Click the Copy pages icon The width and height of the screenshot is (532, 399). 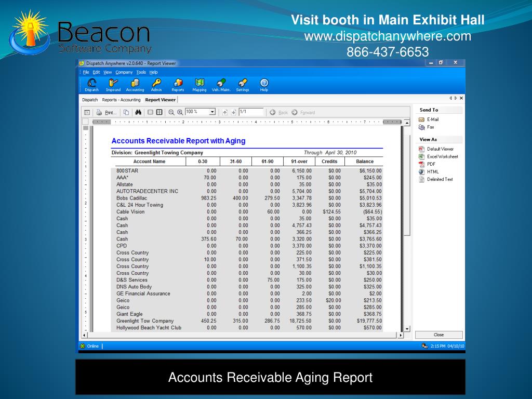[x=126, y=112]
